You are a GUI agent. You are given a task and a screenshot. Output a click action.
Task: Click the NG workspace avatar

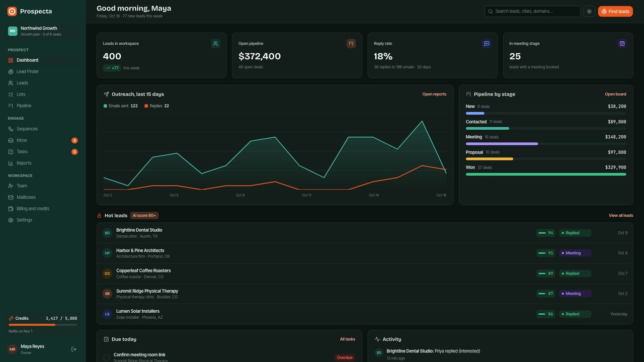(x=13, y=31)
